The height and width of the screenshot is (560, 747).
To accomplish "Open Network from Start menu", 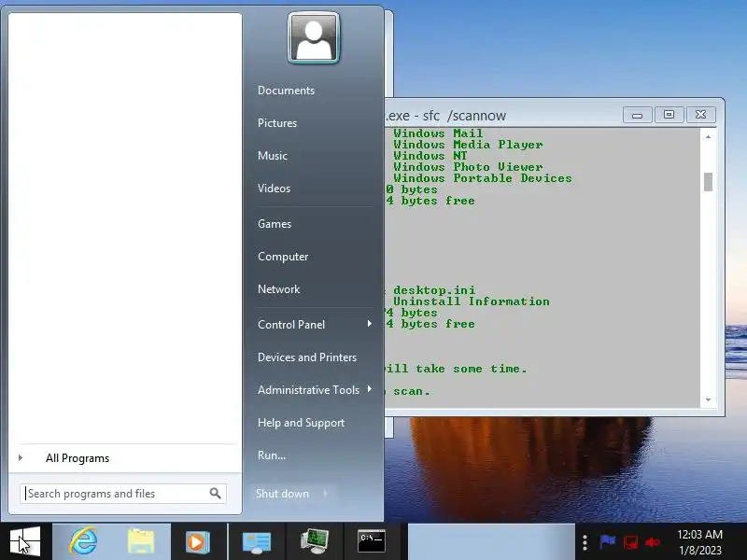I will point(278,289).
